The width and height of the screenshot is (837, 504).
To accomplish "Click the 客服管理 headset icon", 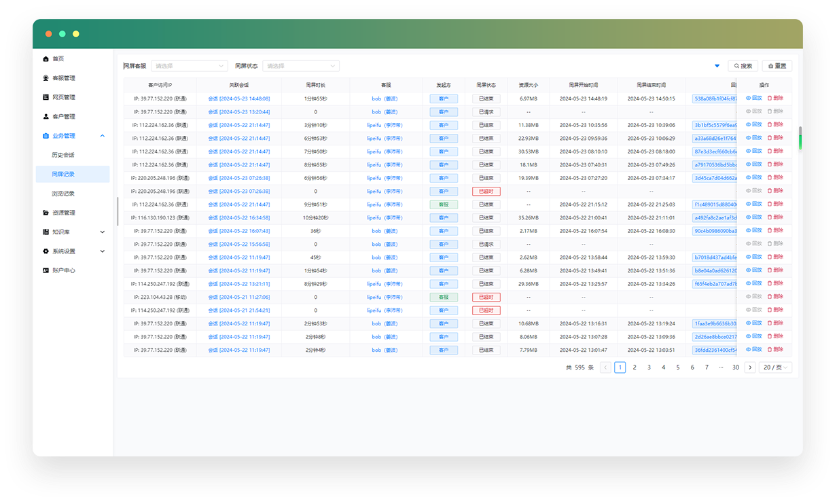I will [46, 78].
